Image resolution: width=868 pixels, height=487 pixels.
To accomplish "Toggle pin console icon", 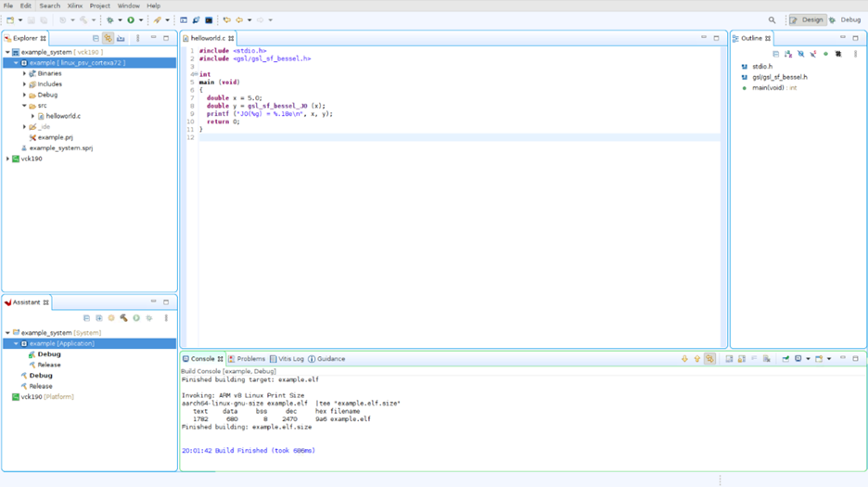I will tap(785, 359).
